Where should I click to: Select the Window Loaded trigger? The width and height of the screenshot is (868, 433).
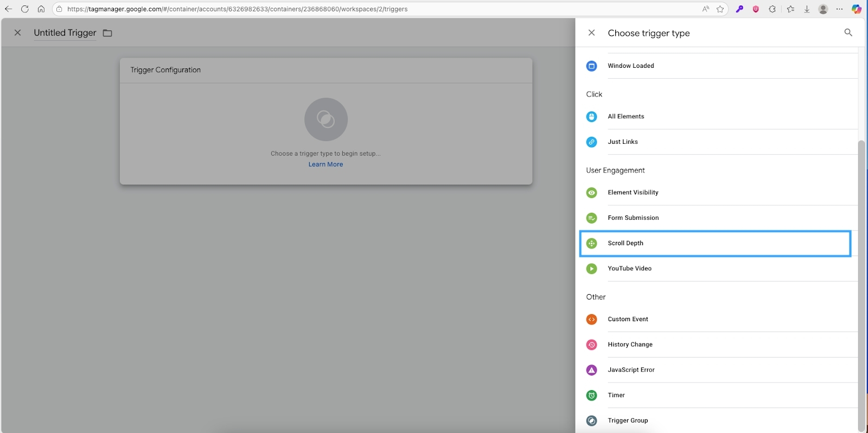tap(630, 66)
